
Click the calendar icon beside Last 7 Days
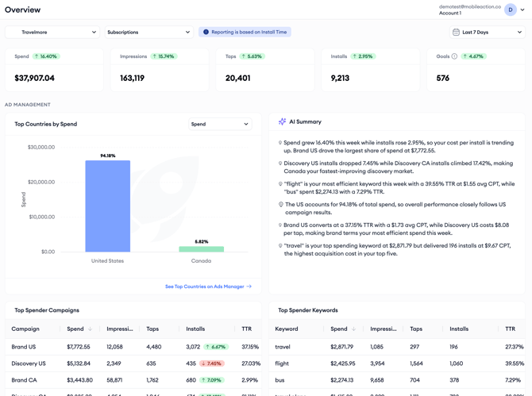[456, 33]
